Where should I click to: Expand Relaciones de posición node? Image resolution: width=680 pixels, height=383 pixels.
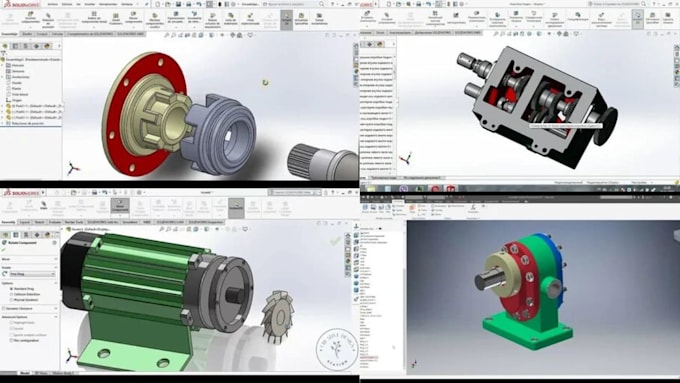pyautogui.click(x=3, y=123)
